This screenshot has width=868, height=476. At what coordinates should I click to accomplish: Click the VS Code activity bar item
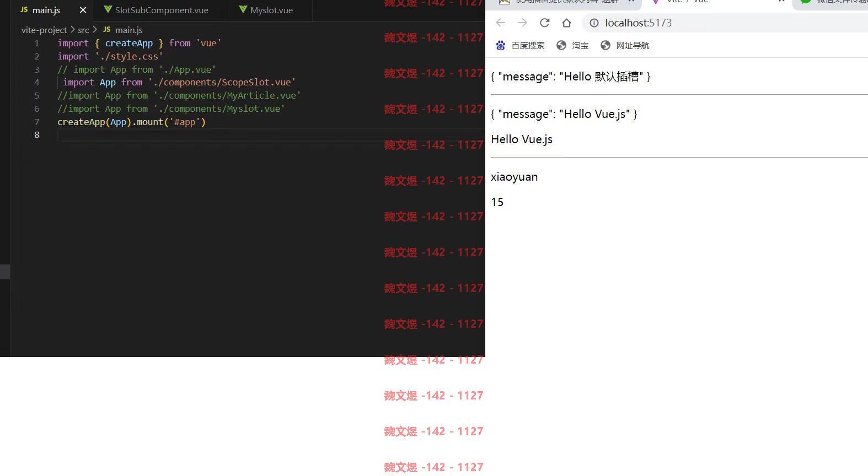click(5, 272)
